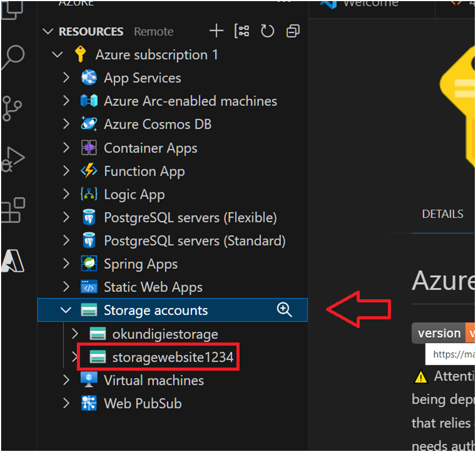Expand the Spring Apps node
Image resolution: width=476 pixels, height=452 pixels.
tap(66, 263)
